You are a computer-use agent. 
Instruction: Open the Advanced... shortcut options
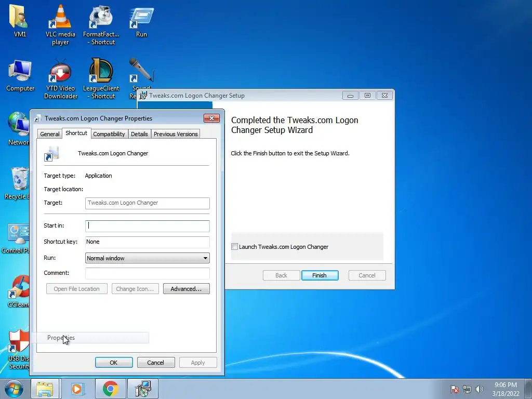pos(187,289)
